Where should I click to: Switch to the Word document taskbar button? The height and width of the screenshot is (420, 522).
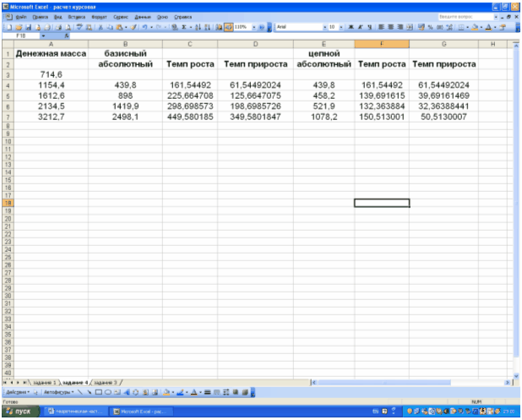coord(76,412)
